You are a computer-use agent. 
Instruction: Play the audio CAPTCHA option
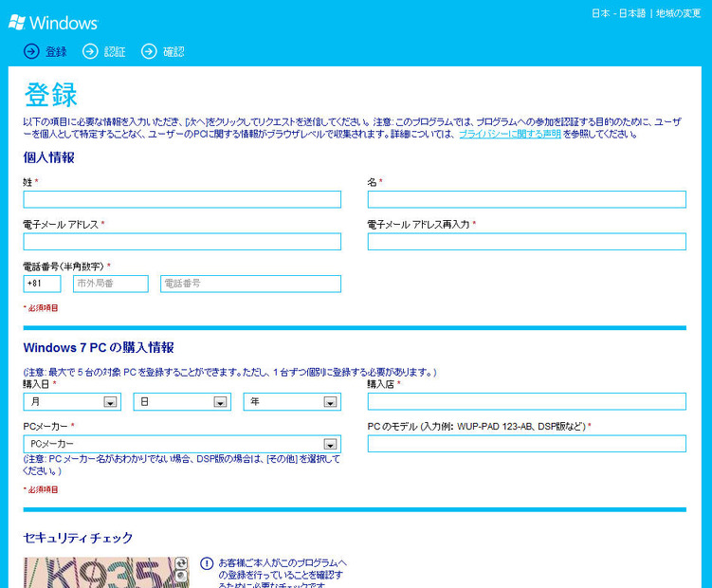[181, 577]
